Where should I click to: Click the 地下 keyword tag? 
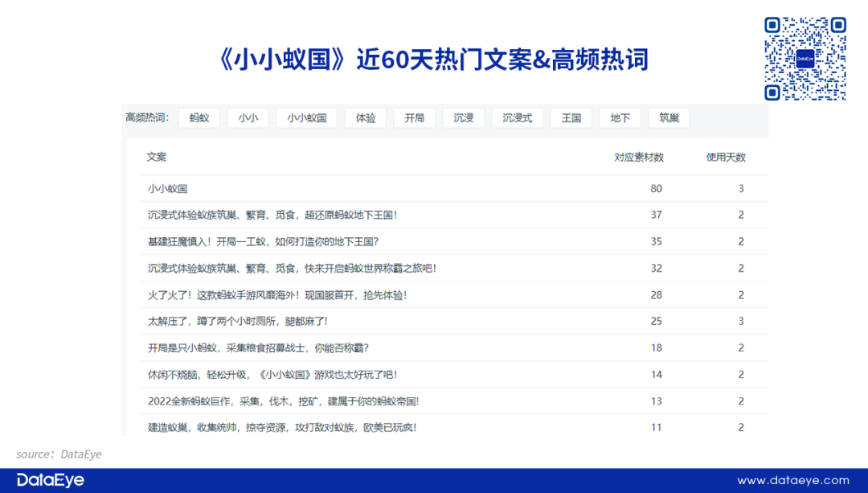(x=620, y=118)
